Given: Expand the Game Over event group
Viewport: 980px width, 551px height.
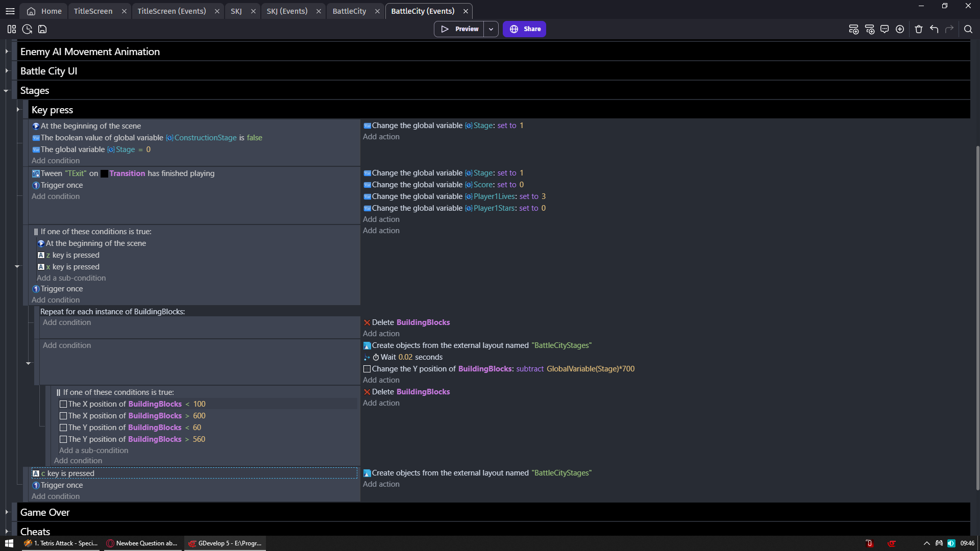Looking at the screenshot, I should point(6,512).
